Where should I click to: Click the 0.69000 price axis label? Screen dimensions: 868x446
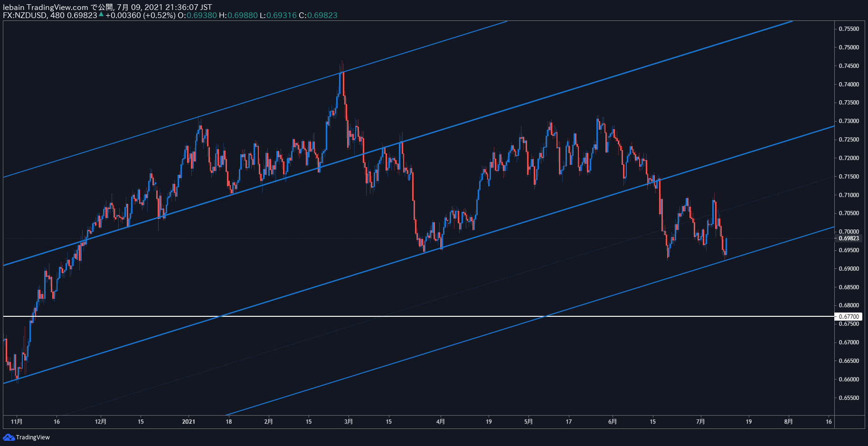point(849,269)
